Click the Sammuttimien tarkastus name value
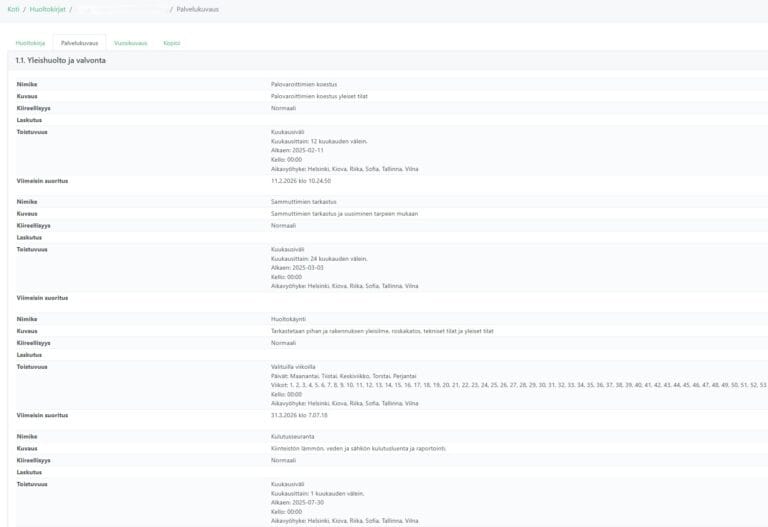The width and height of the screenshot is (768, 527). point(303,202)
